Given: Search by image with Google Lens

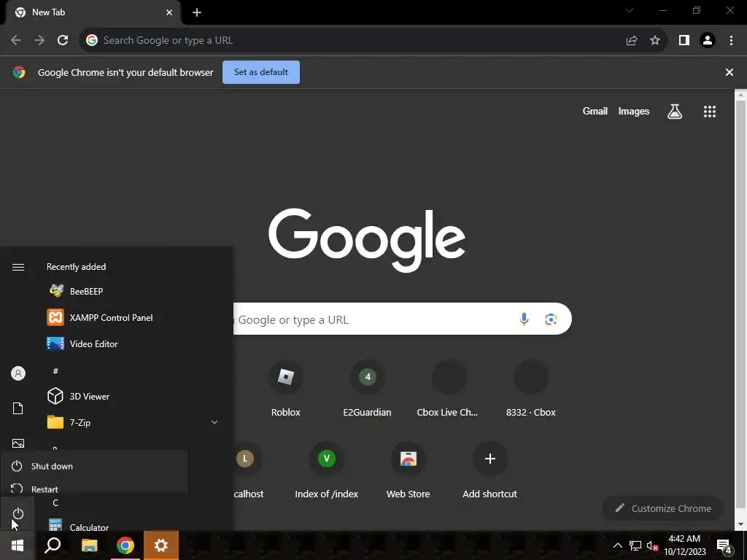Looking at the screenshot, I should (551, 319).
